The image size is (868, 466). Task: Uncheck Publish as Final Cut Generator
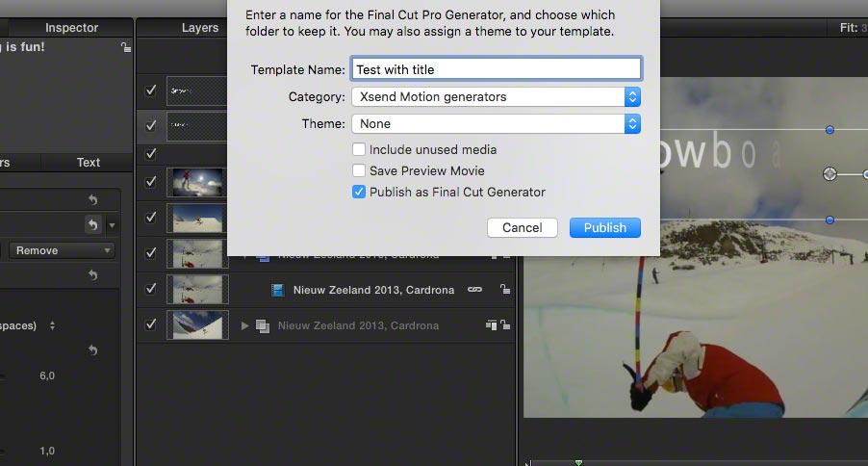(x=359, y=192)
